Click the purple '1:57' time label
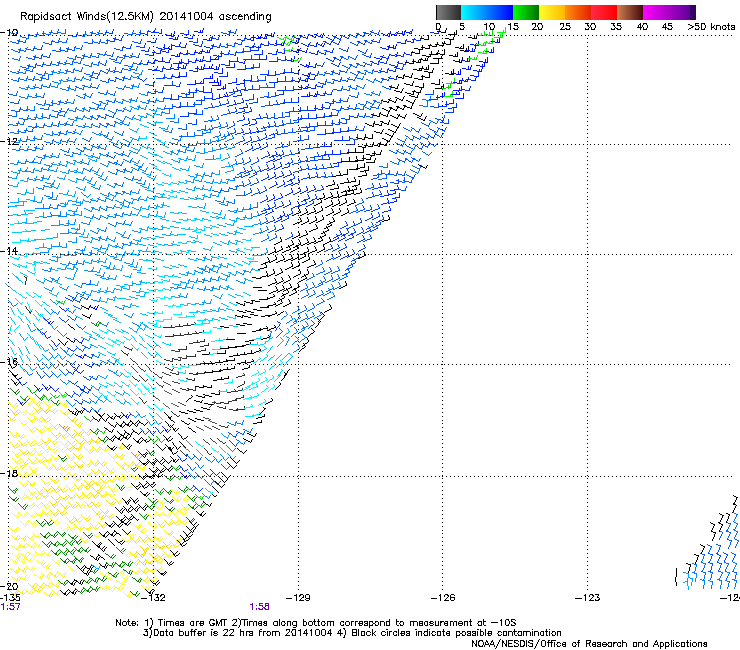Screen dimensions: 740x650 pyautogui.click(x=10, y=607)
